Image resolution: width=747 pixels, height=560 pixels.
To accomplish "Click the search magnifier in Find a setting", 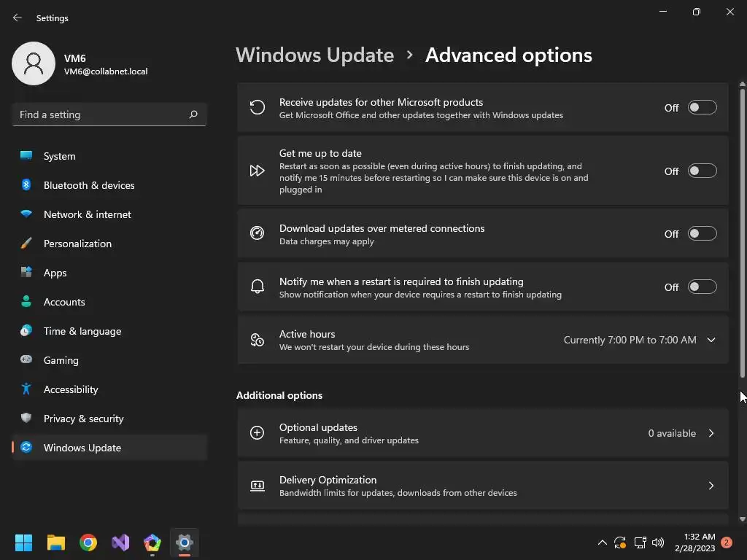I will [193, 114].
